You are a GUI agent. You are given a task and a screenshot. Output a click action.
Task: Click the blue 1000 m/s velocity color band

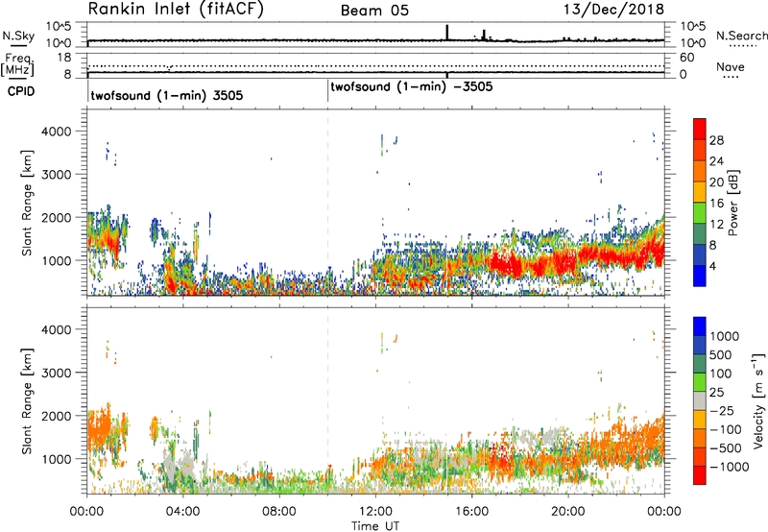click(x=700, y=326)
